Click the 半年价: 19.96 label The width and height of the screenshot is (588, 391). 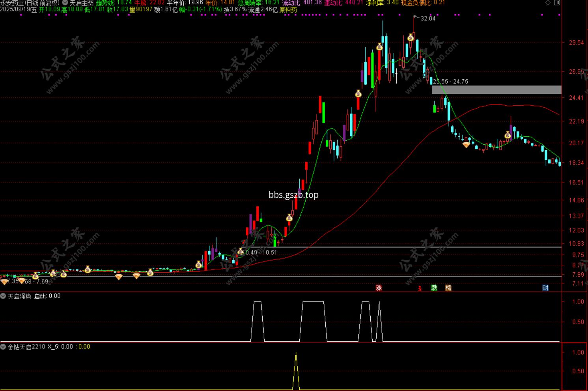pyautogui.click(x=185, y=2)
